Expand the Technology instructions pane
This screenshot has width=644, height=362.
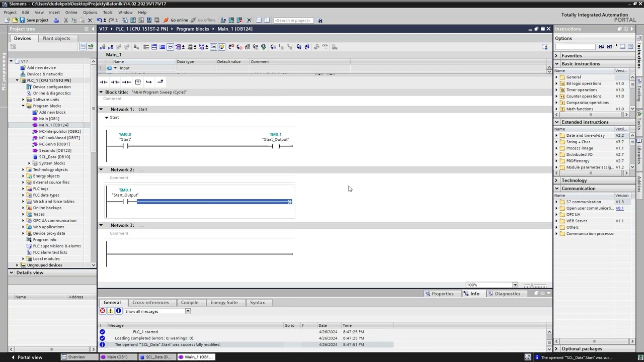pyautogui.click(x=556, y=180)
